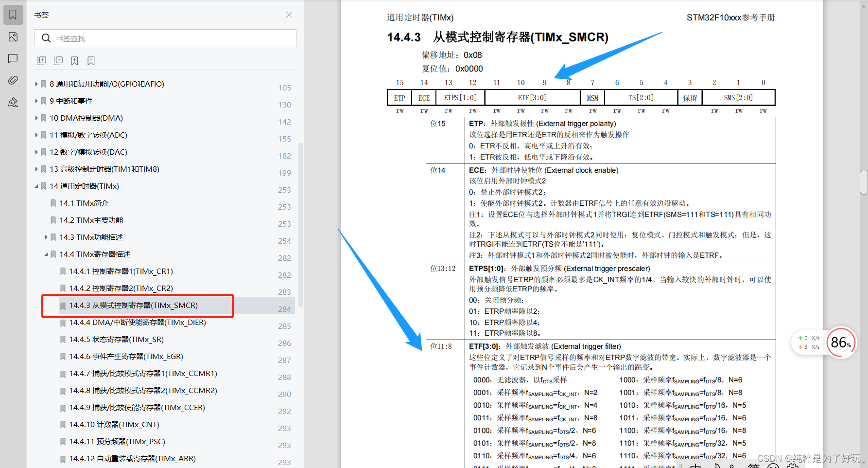Click the ETF[3:0] register field cell
The height and width of the screenshot is (468, 868).
(532, 98)
